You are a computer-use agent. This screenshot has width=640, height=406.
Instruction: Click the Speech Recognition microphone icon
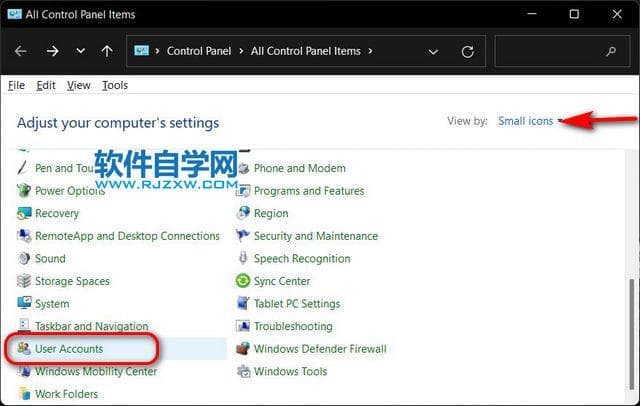click(x=243, y=258)
